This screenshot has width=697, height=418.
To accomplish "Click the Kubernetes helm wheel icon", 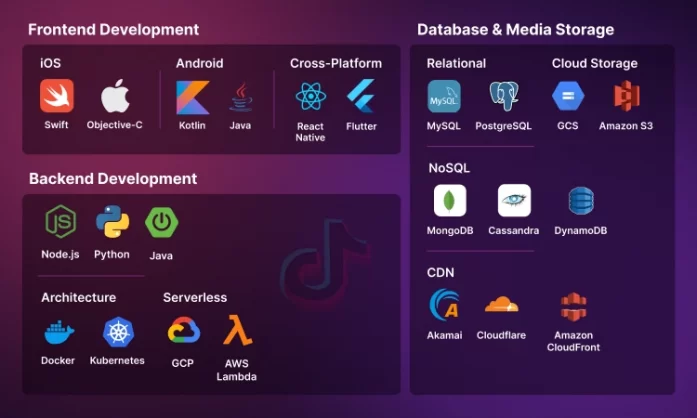I will tap(118, 332).
